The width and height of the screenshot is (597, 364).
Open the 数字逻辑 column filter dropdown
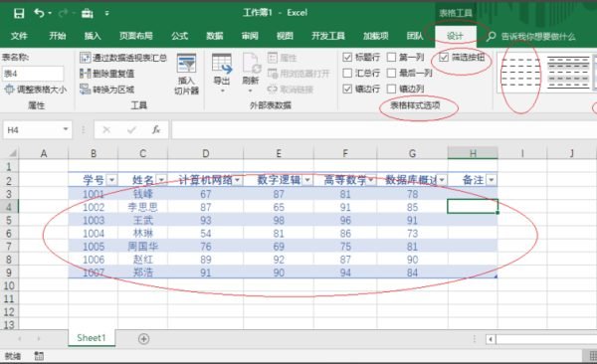[x=307, y=180]
